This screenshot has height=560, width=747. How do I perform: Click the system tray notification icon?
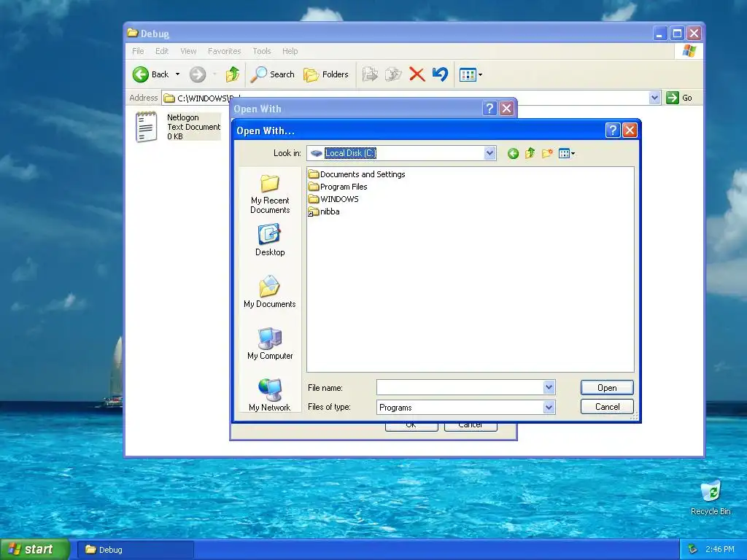click(693, 550)
